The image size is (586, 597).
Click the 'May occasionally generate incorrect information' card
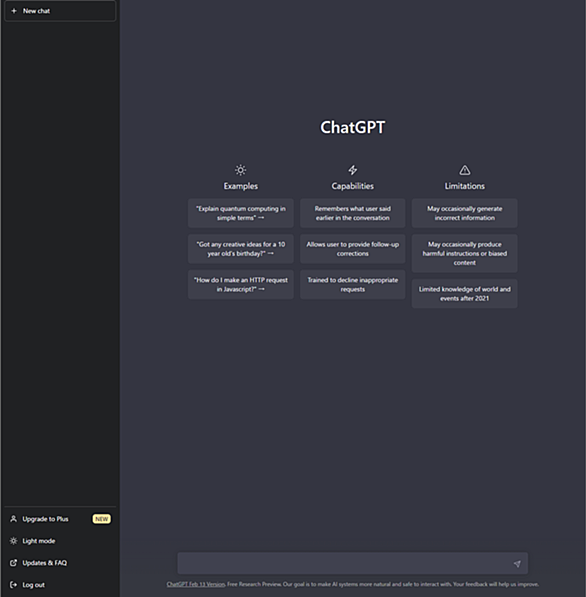coord(465,213)
